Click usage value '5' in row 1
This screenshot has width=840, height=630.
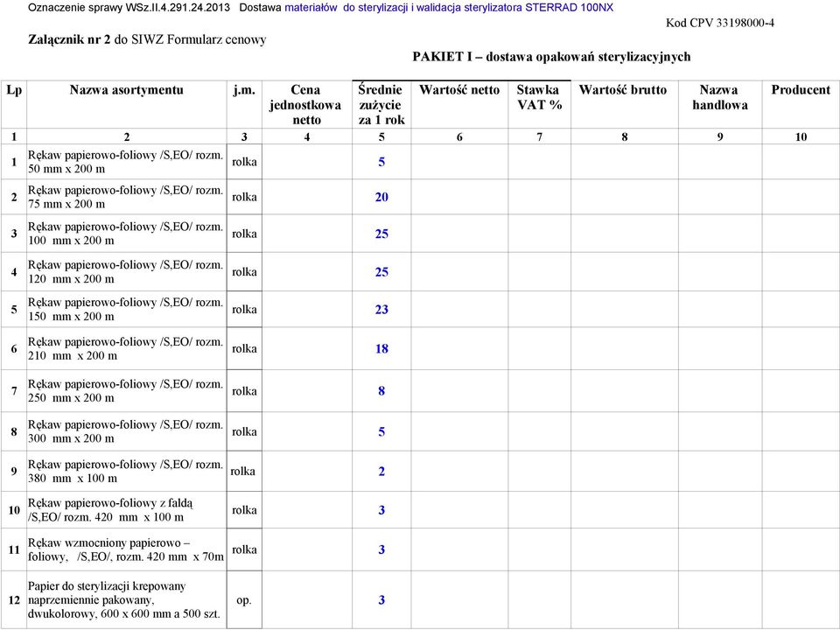click(x=381, y=162)
